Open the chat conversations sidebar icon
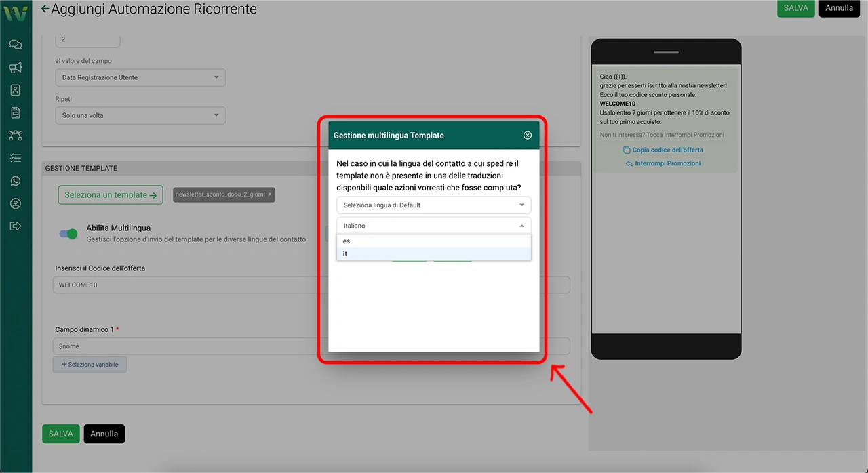 pos(16,45)
